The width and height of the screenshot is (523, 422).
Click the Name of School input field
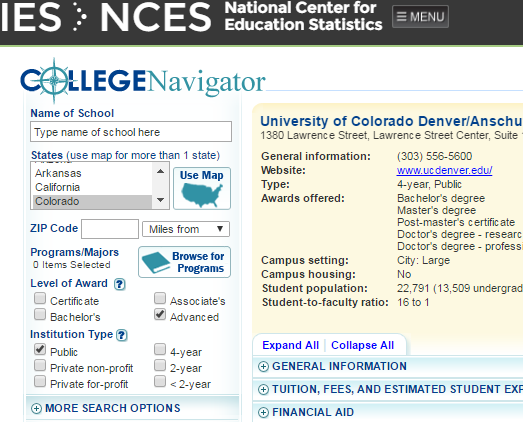(x=131, y=132)
